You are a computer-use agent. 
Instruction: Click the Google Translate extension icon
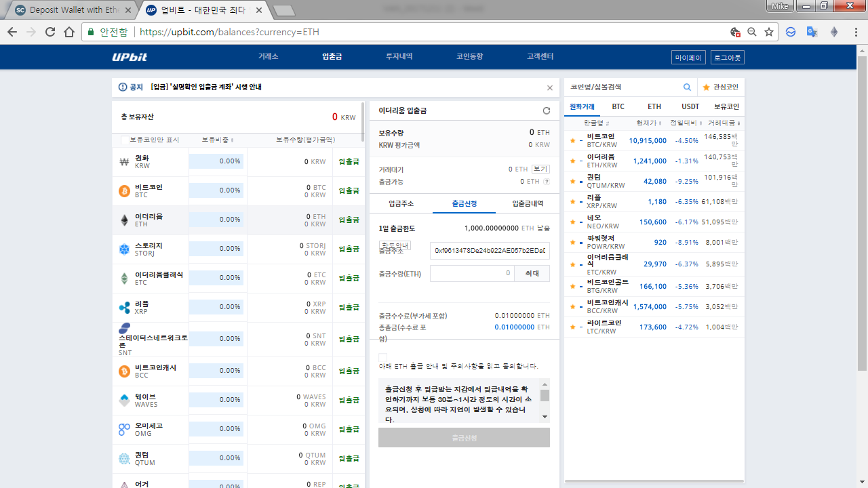(x=812, y=32)
